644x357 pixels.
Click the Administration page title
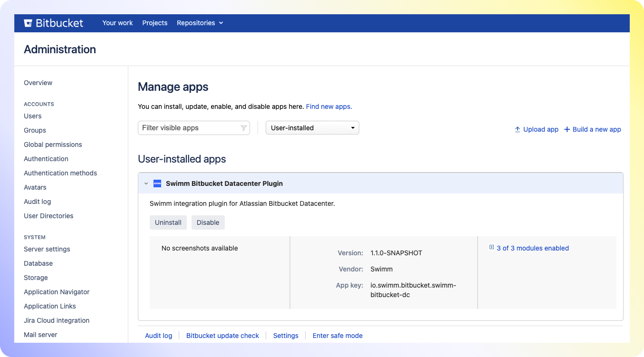pyautogui.click(x=60, y=49)
